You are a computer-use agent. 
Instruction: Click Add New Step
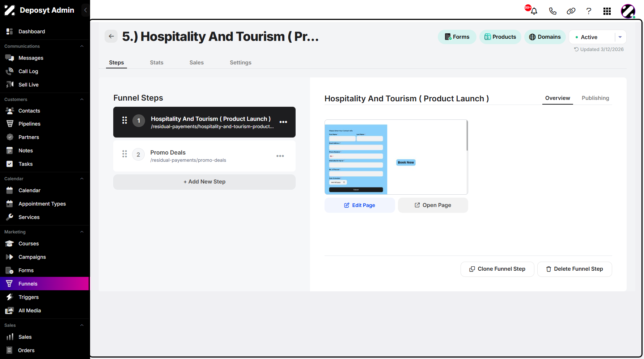(204, 182)
